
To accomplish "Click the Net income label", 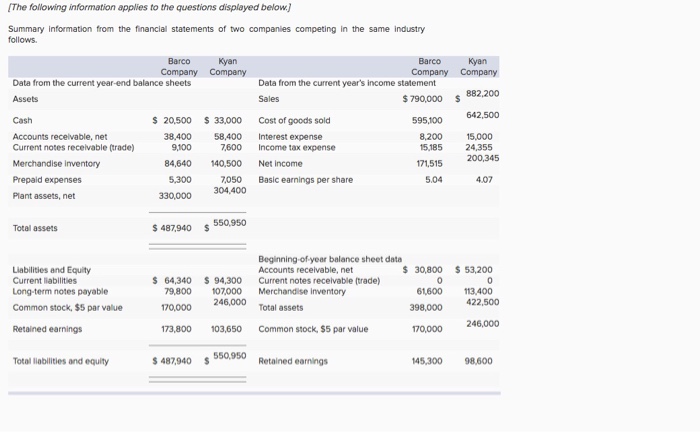I will pyautogui.click(x=280, y=164).
